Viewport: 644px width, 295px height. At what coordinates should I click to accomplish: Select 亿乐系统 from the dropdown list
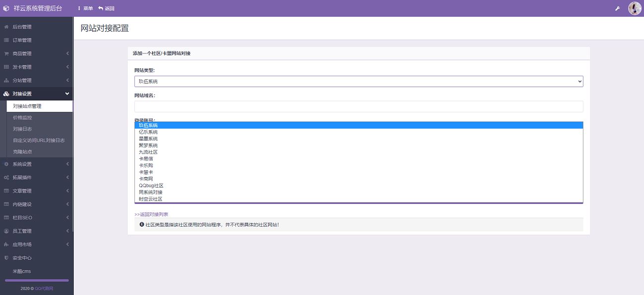[148, 132]
